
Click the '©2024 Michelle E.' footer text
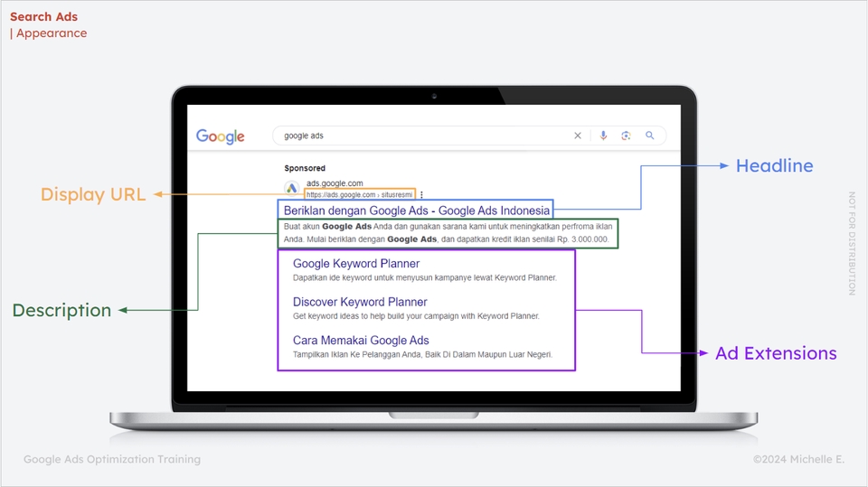click(798, 459)
